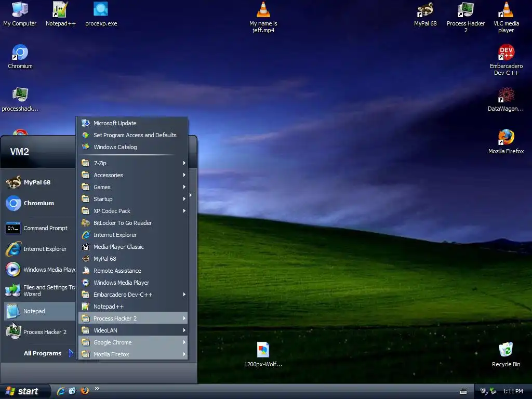Select the Chromium desktop shortcut
The width and height of the screenshot is (532, 399).
click(20, 57)
